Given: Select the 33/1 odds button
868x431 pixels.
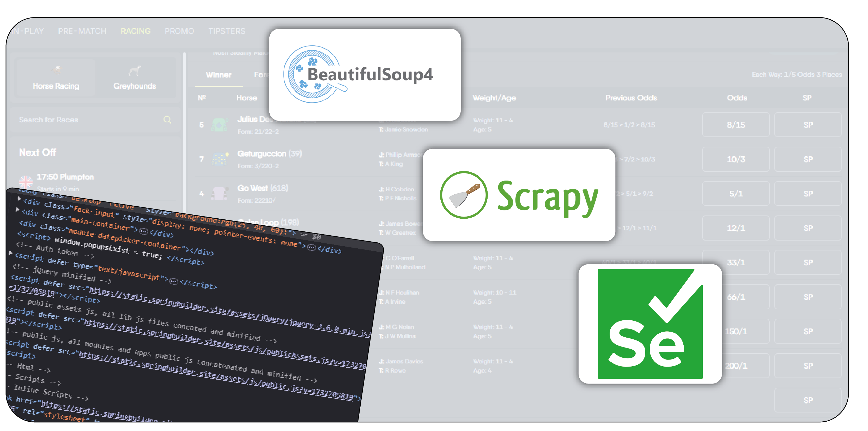Looking at the screenshot, I should pyautogui.click(x=736, y=262).
